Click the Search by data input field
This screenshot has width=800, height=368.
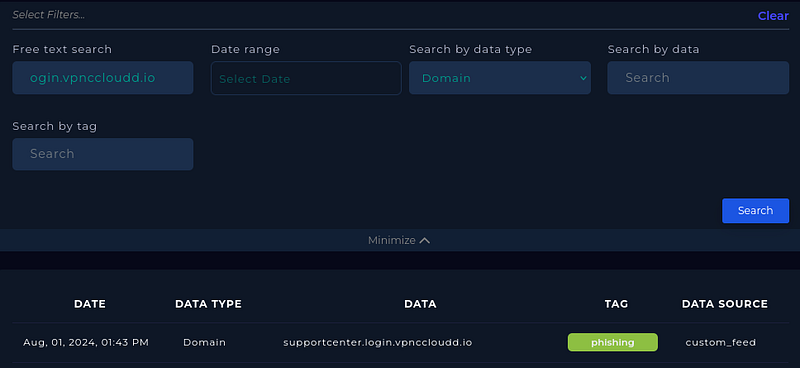click(x=698, y=78)
